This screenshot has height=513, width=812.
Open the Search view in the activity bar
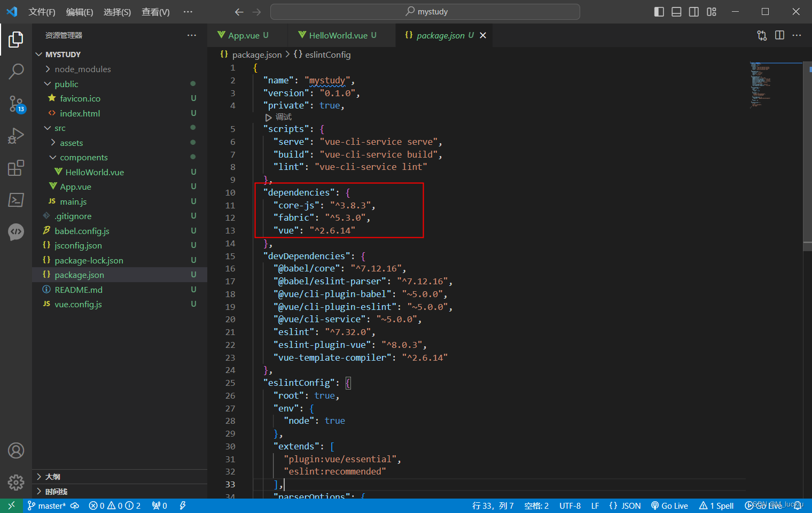[16, 71]
